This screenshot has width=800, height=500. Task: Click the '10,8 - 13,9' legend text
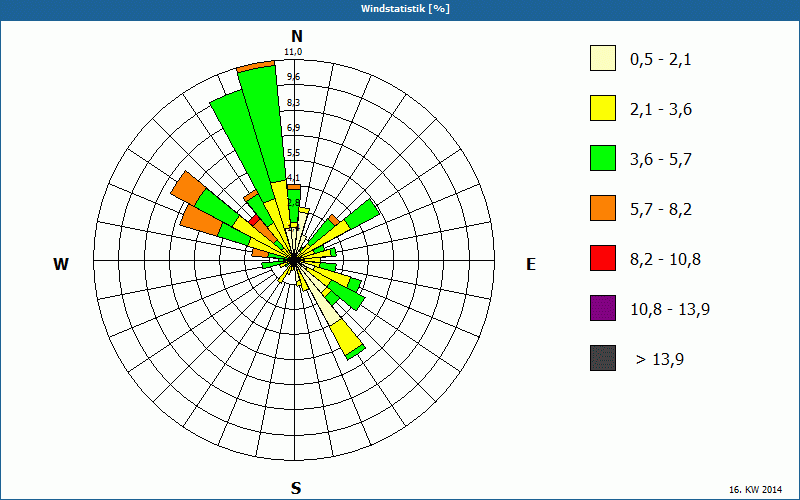(670, 310)
